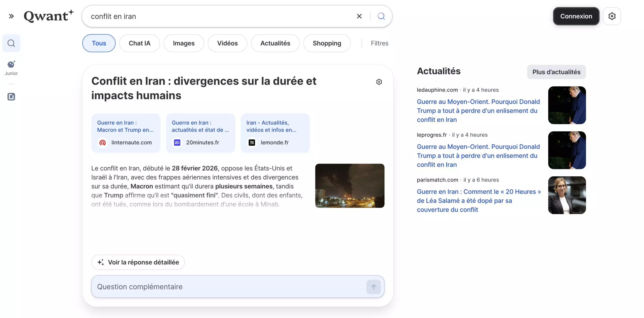The width and height of the screenshot is (644, 318).
Task: Switch to the Actualités tab
Action: pos(275,43)
